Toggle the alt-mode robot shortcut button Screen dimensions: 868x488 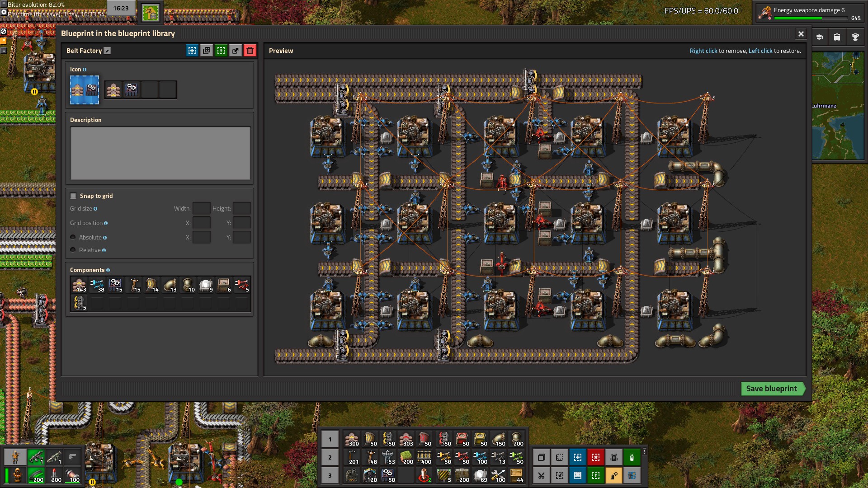(614, 457)
